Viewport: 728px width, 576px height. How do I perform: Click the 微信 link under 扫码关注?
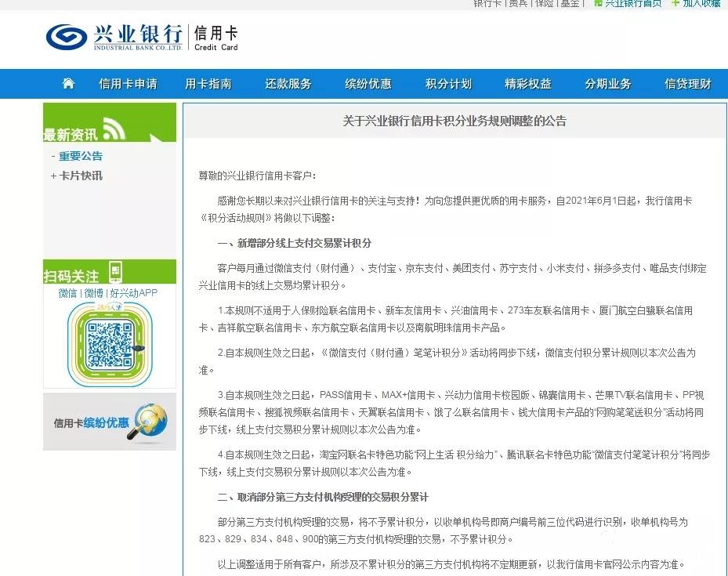[x=67, y=293]
